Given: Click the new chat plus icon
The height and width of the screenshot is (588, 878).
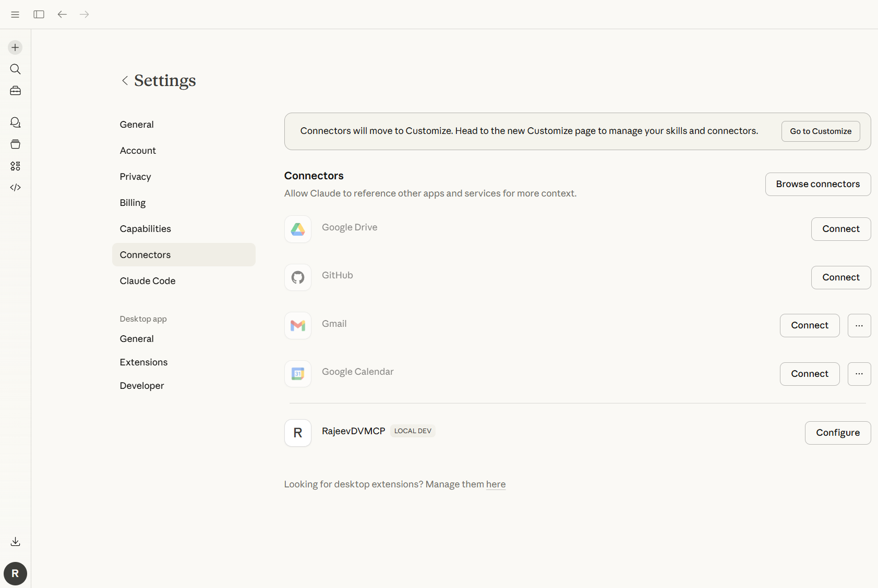Looking at the screenshot, I should point(15,47).
